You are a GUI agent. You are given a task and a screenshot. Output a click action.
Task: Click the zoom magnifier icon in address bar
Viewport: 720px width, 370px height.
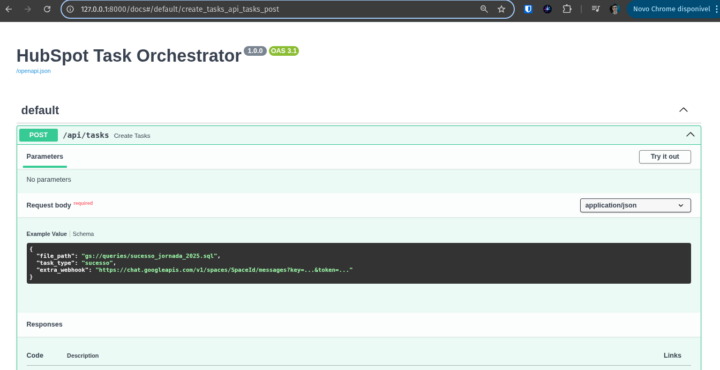pos(484,9)
